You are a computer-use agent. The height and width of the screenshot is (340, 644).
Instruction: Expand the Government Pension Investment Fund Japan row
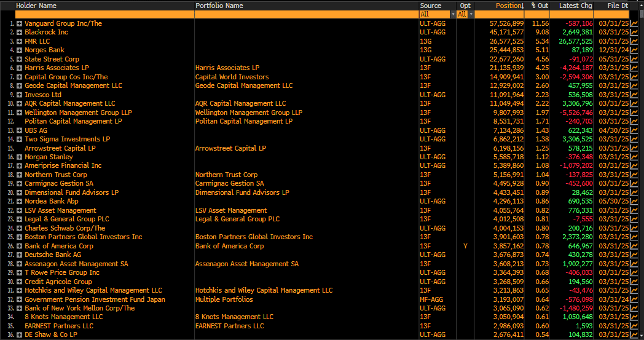pos(20,299)
